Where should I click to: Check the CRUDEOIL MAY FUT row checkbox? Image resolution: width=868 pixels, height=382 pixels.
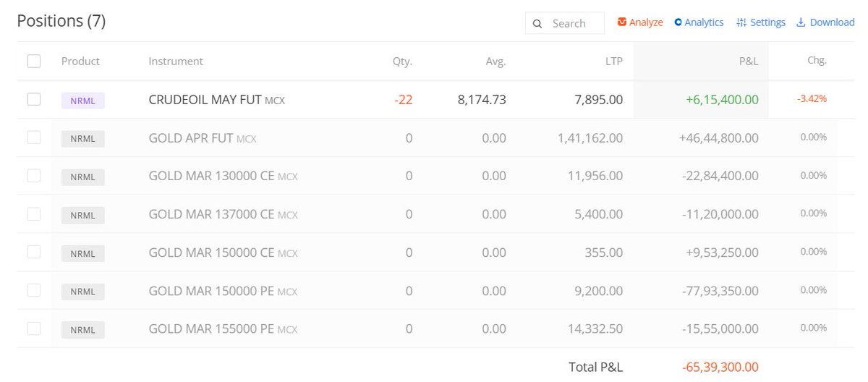coord(34,99)
